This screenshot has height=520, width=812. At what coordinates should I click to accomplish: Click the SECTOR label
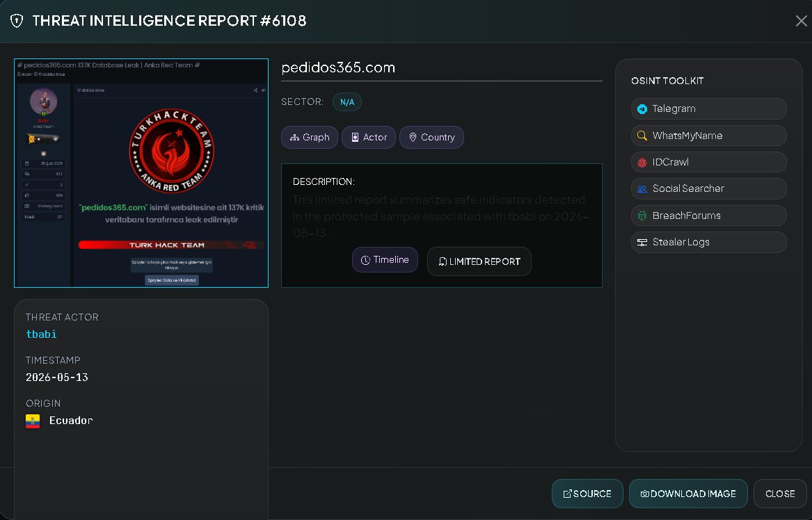tap(303, 102)
